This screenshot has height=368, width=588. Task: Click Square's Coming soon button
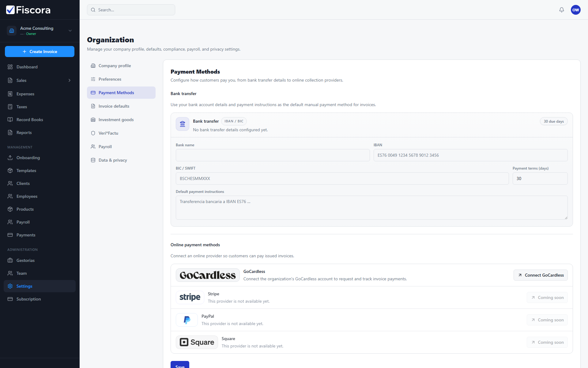coord(547,342)
